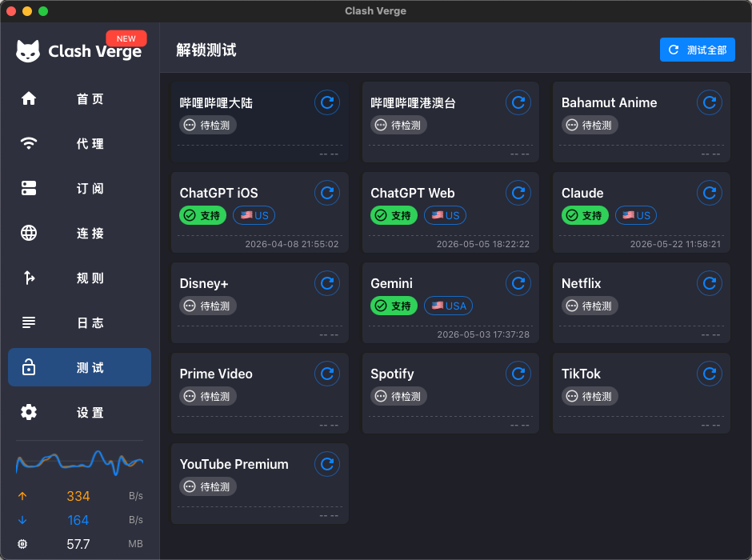Open the 规则 rules page

click(80, 278)
